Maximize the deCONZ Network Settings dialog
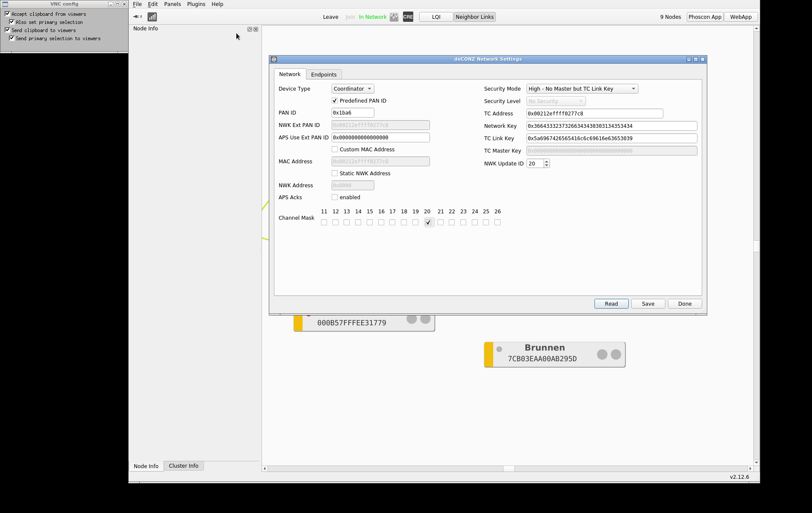Image resolution: width=812 pixels, height=513 pixels. pyautogui.click(x=696, y=59)
